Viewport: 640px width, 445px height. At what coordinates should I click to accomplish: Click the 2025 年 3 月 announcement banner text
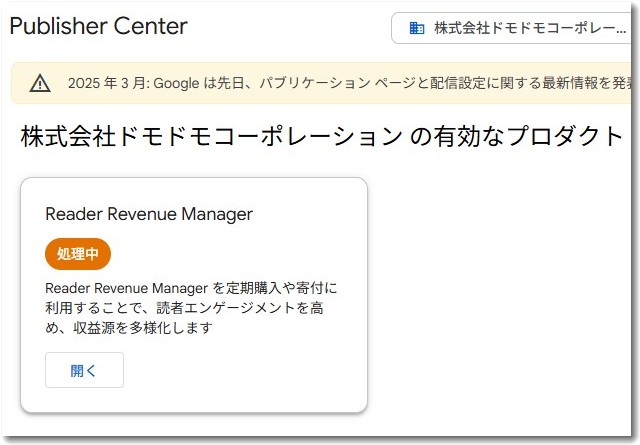349,83
